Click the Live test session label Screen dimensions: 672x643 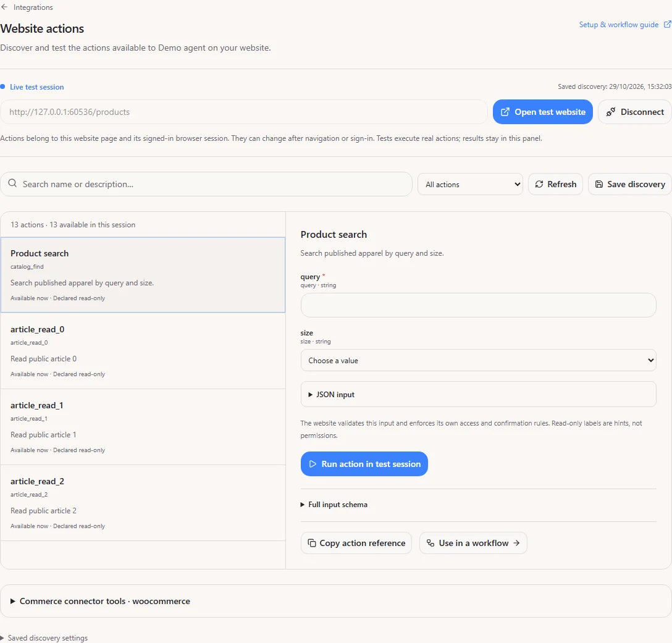pos(36,87)
